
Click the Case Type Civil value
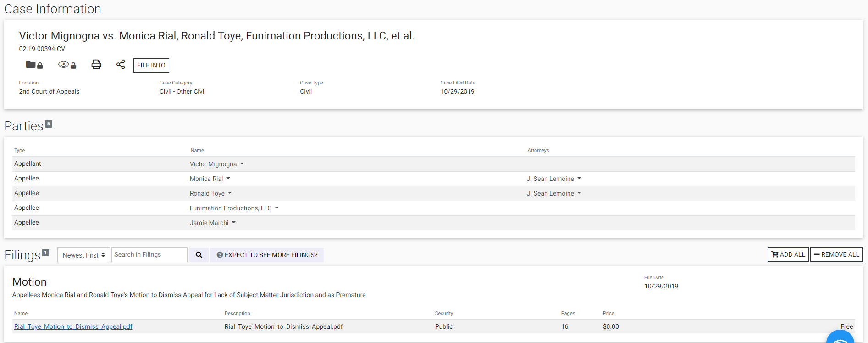click(306, 91)
